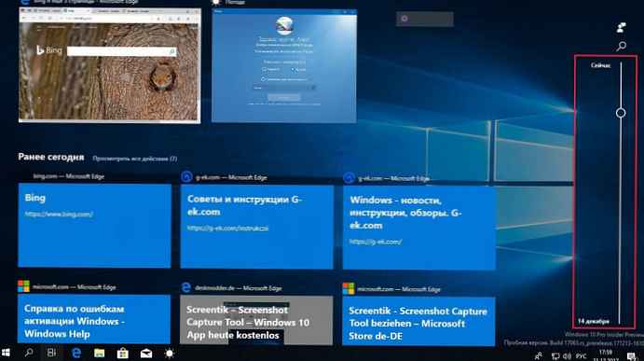Open the Action Center notification icon
The image size is (644, 361).
[x=632, y=356]
